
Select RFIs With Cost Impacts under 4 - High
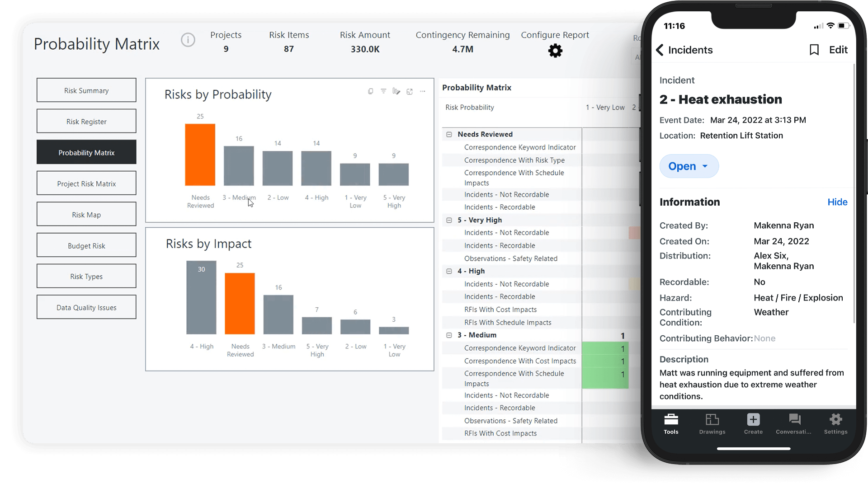500,310
